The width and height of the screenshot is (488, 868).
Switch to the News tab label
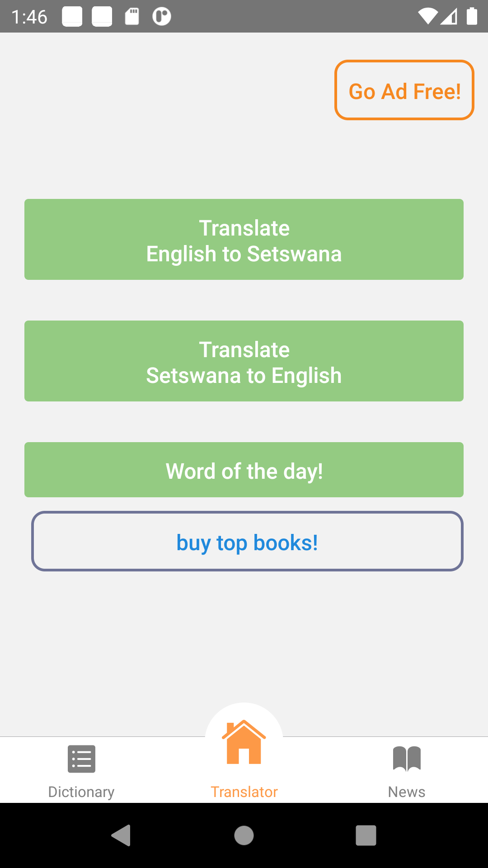click(407, 792)
